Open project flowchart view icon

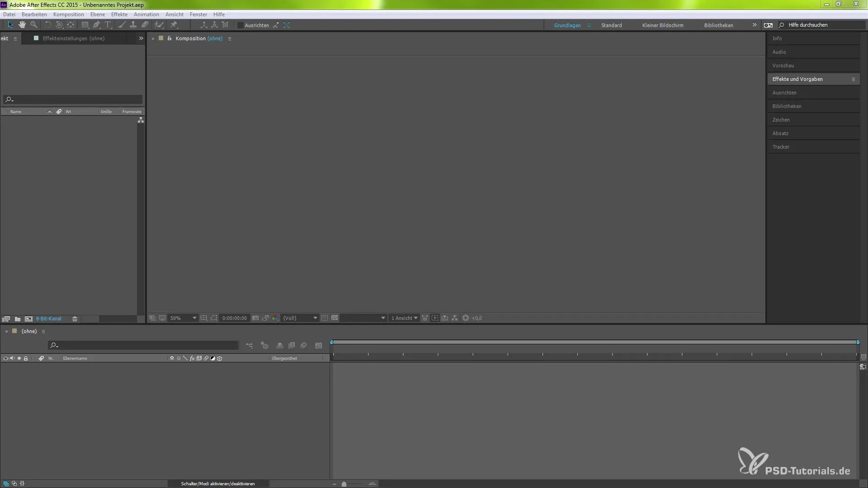click(x=141, y=120)
